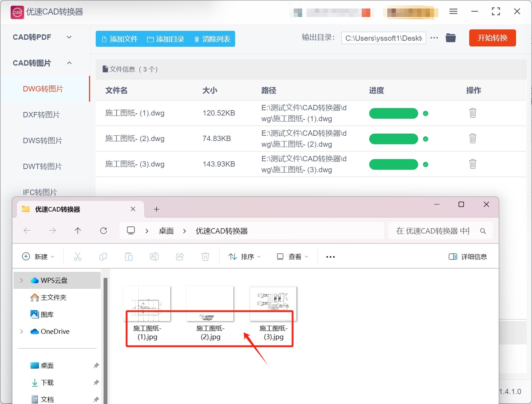Viewport: 532px width, 404px height.
Task: Switch to DWS转图片 conversion mode
Action: tap(43, 141)
